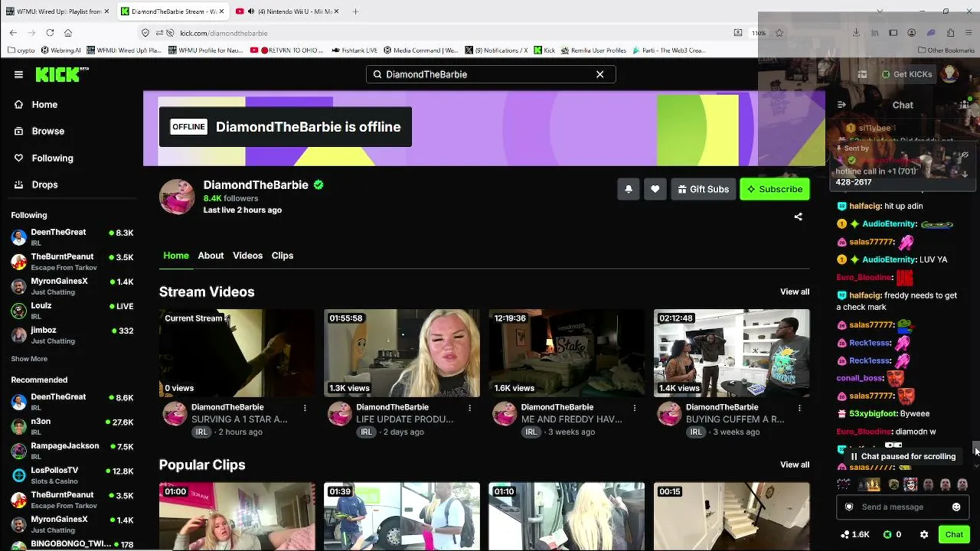Viewport: 980px width, 551px height.
Task: Bookmark this page with star icon
Action: (779, 33)
